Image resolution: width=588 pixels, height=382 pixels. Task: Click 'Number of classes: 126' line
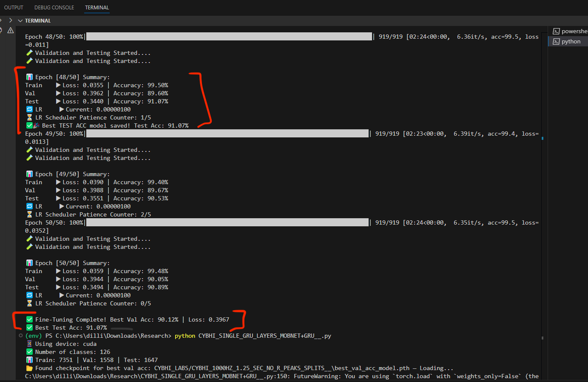click(68, 352)
